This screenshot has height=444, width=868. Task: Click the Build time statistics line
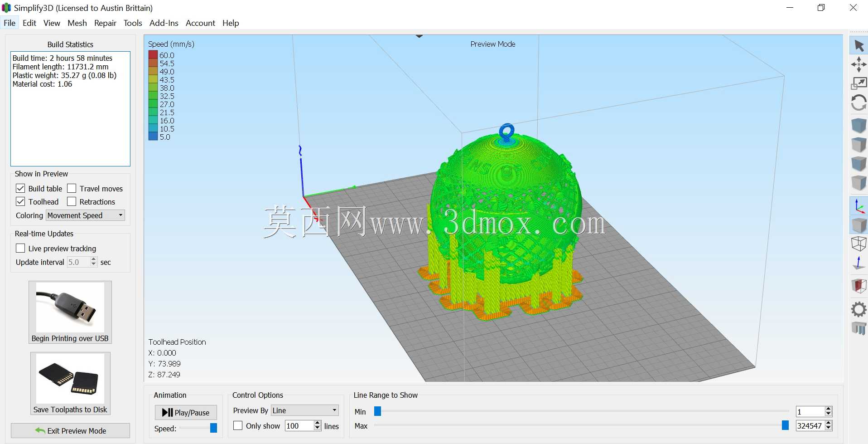pos(63,58)
